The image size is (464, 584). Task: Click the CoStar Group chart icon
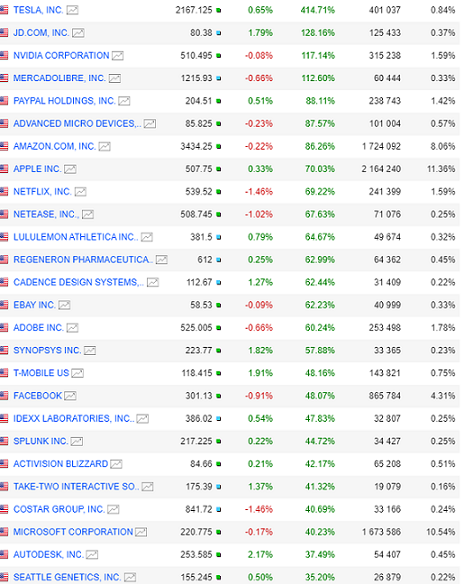[113, 510]
